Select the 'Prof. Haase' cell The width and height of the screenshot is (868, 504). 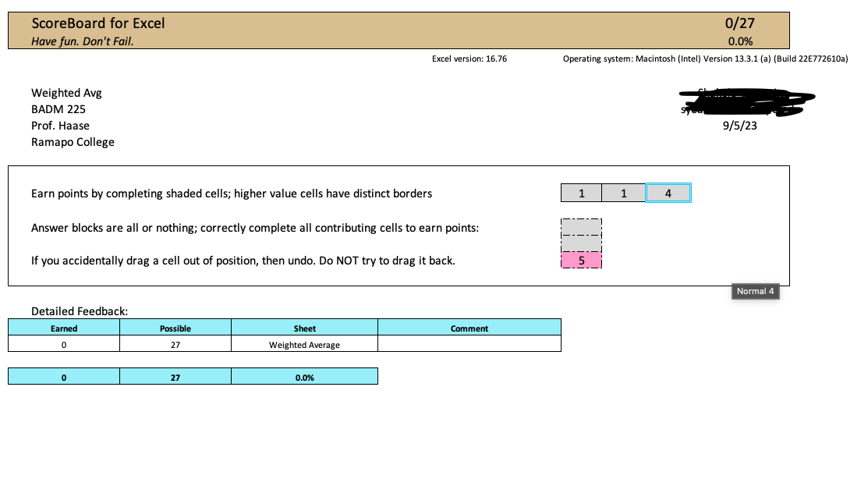pyautogui.click(x=60, y=126)
